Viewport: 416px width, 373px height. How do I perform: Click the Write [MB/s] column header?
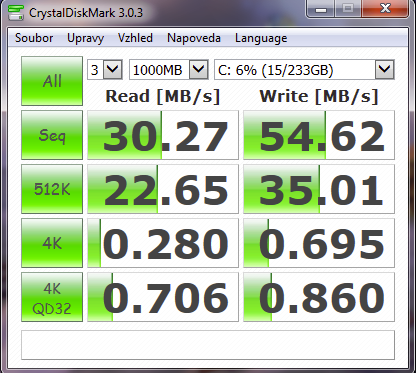point(319,96)
